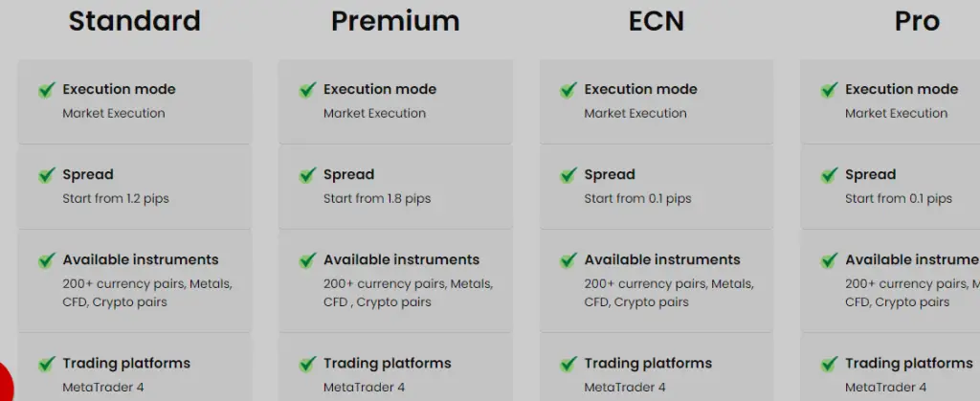
Task: Click the Premium Start from 1.8 pips text
Action: tap(377, 199)
